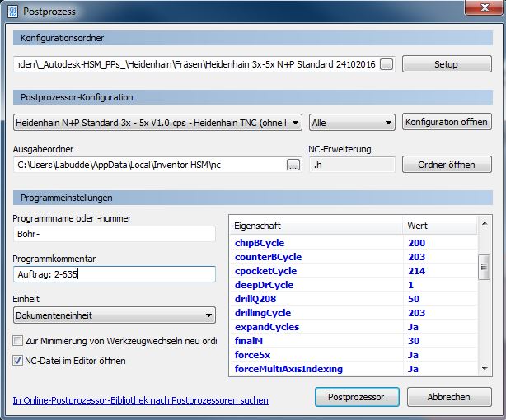
Task: Edit the drillingCycle value 203
Action: coord(417,313)
